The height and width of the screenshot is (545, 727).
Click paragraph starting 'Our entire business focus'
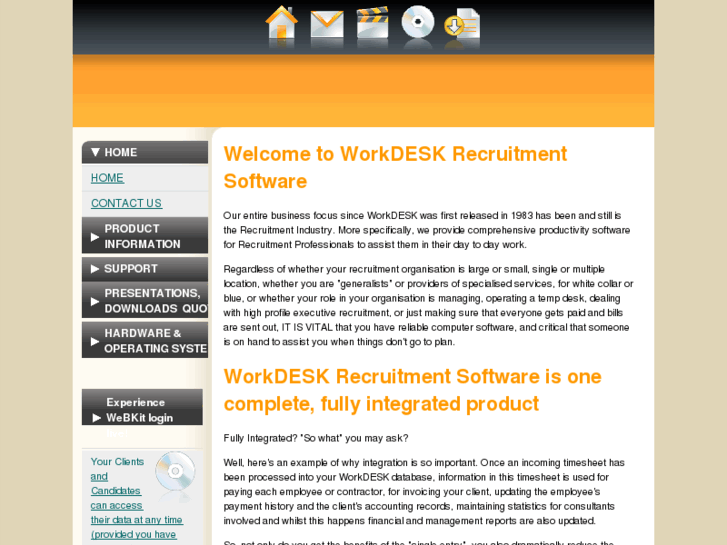pos(427,230)
